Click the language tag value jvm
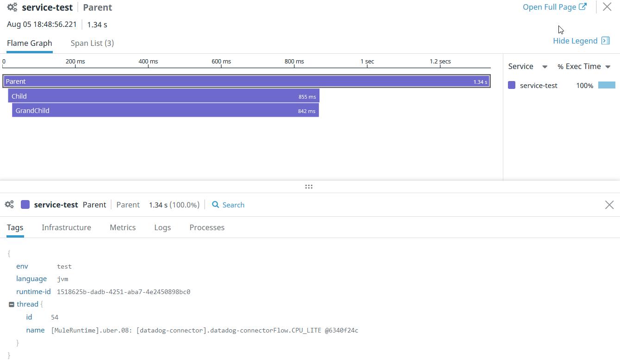The height and width of the screenshot is (364, 620). (63, 279)
